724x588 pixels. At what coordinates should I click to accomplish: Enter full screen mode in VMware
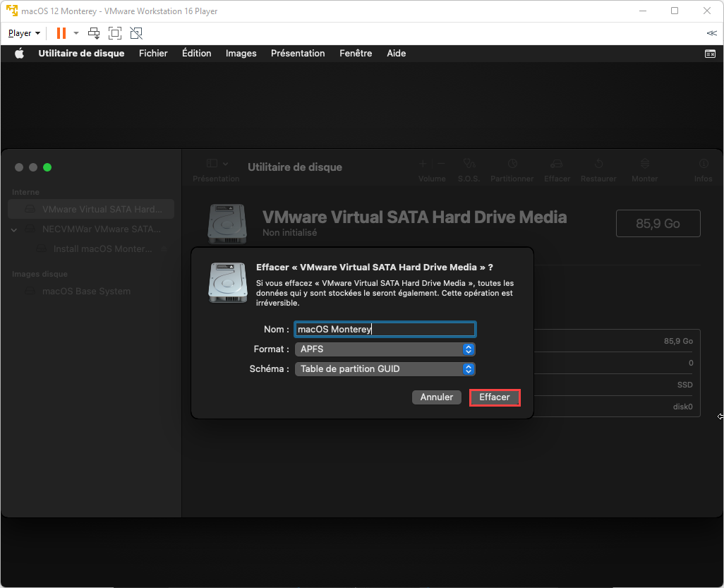click(x=115, y=33)
